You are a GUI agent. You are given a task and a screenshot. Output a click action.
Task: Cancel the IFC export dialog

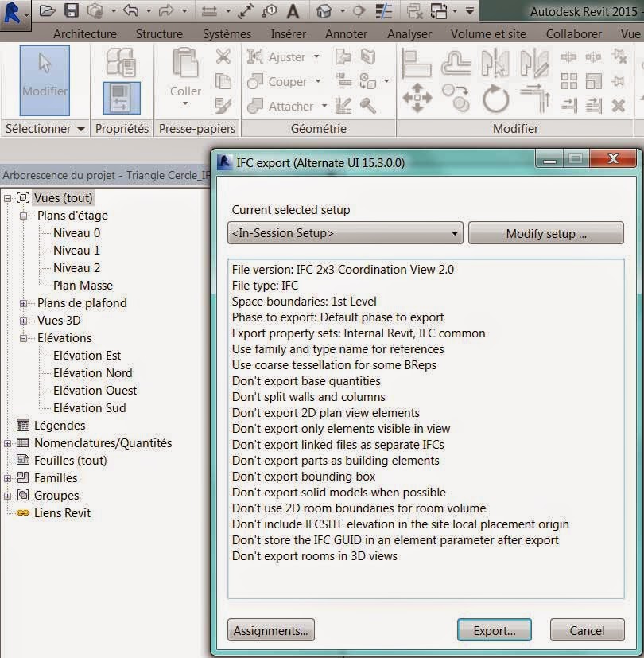pyautogui.click(x=587, y=630)
